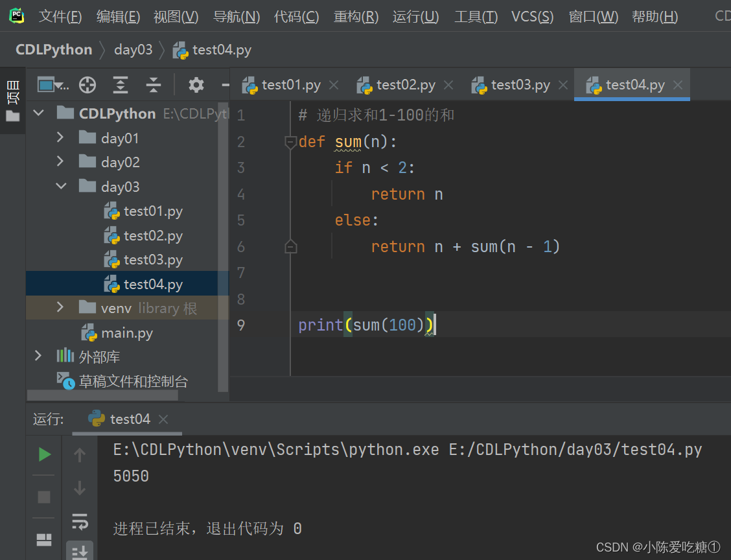Screen dimensions: 731x560
Task: Close the test04.py editor tab
Action: [678, 85]
